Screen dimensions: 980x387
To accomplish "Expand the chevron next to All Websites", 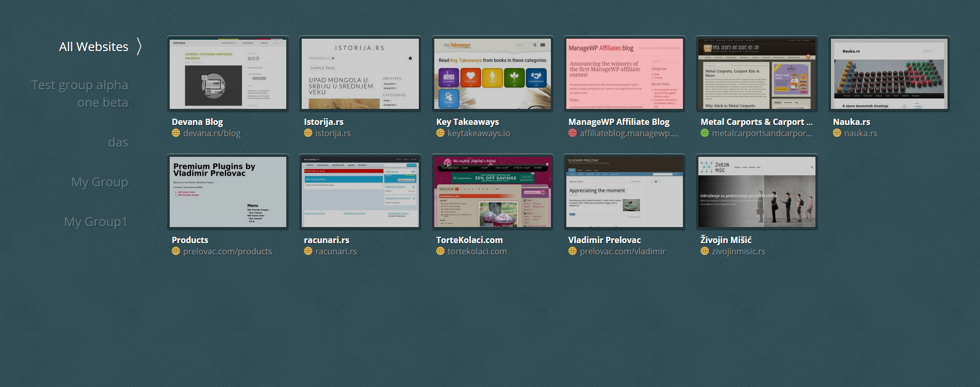I will point(139,46).
